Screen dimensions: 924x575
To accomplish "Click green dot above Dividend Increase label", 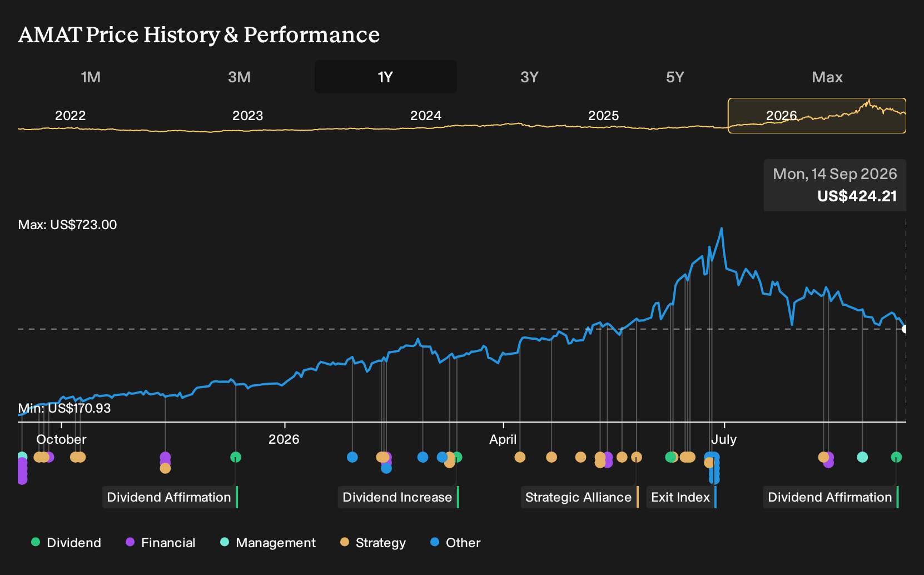I will point(458,457).
